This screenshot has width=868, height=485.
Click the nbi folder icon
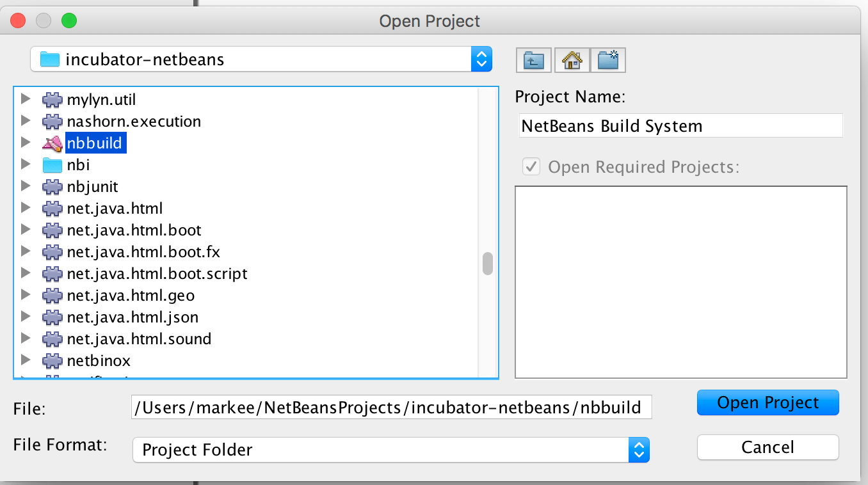tap(52, 165)
